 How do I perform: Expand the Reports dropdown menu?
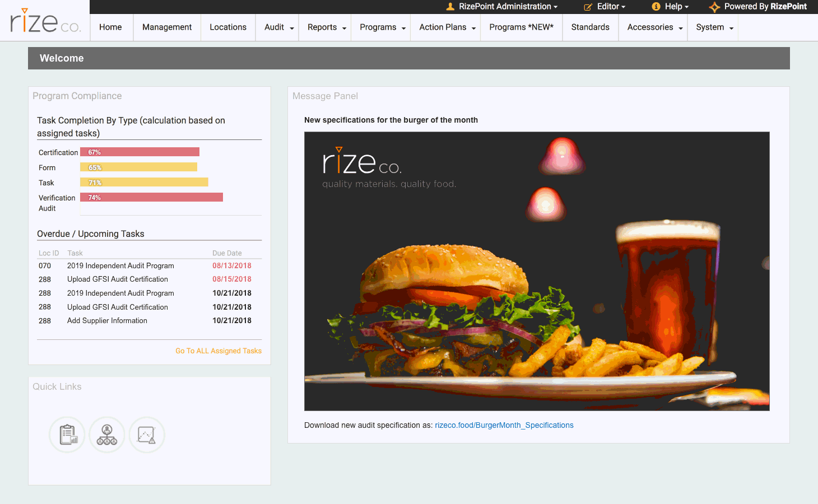[x=327, y=27]
